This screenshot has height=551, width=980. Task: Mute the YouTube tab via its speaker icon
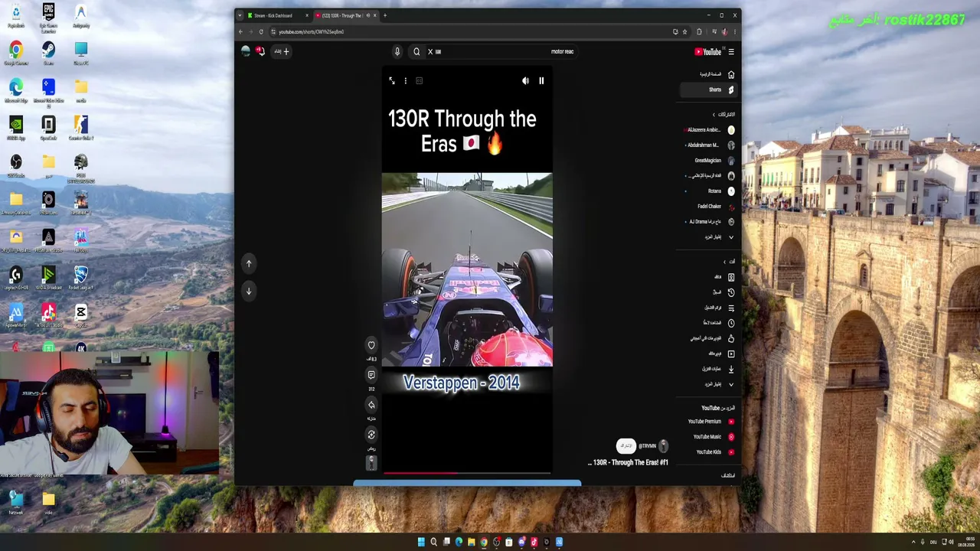tap(367, 15)
